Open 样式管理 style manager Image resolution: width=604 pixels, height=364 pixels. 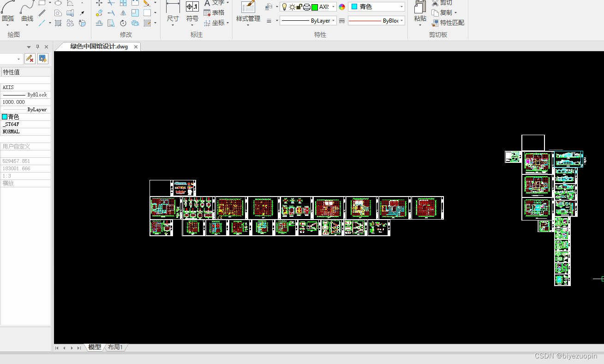pos(248,12)
